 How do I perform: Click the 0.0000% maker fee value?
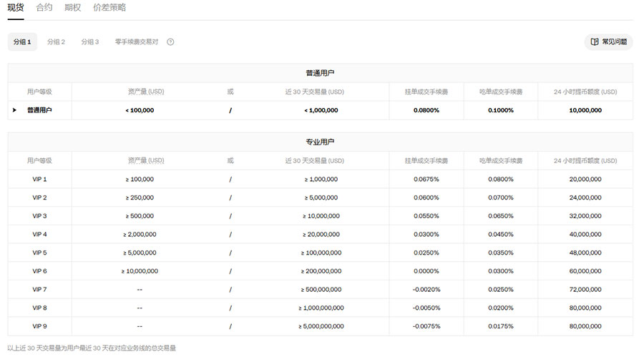(x=426, y=271)
